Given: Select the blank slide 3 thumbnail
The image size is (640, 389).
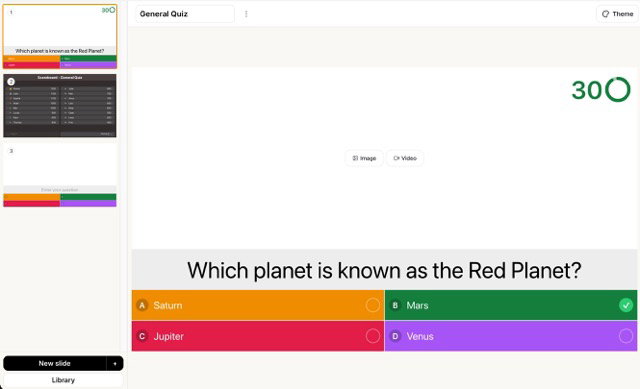Looking at the screenshot, I should (x=60, y=176).
